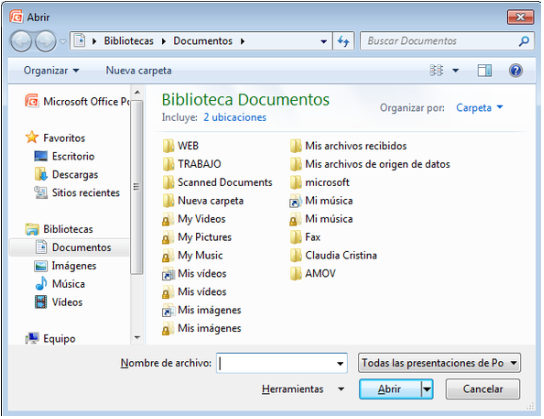Click the Cancelar button
544x419 pixels.
pos(483,389)
